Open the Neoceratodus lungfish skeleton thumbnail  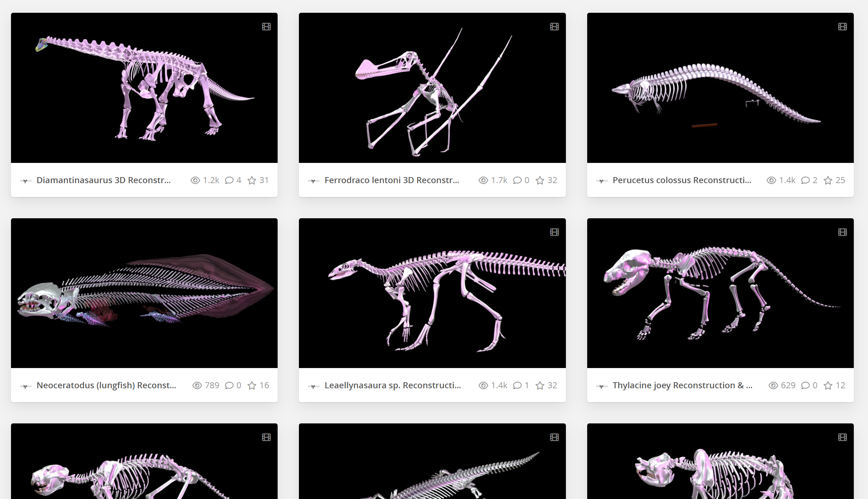pyautogui.click(x=144, y=293)
